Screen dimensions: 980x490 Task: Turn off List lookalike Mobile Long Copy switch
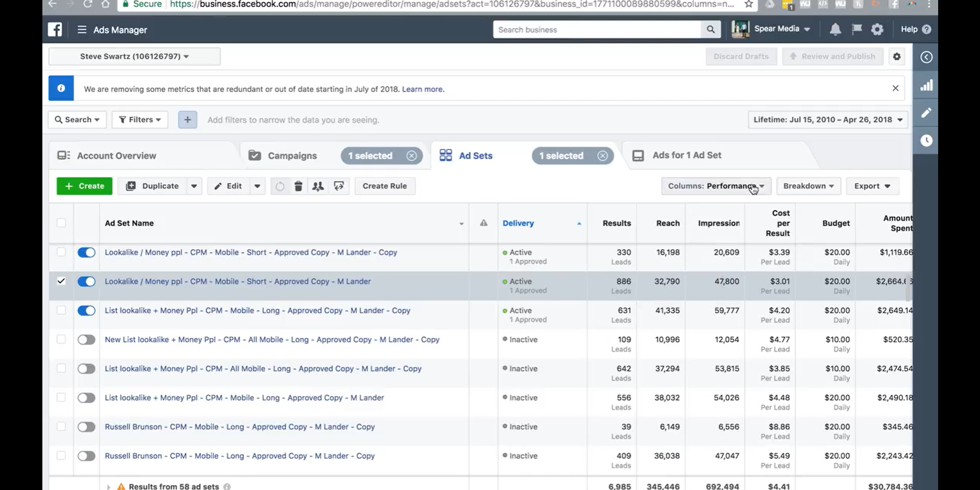(86, 310)
